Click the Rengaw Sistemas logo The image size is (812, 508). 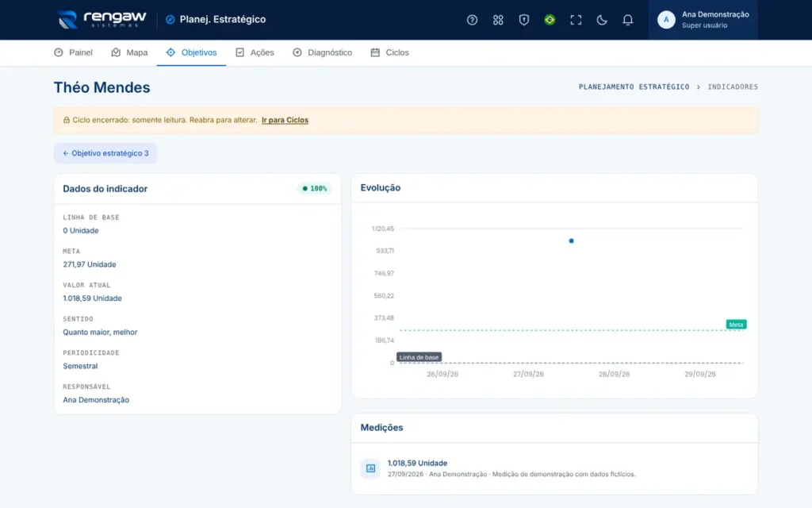tap(102, 20)
